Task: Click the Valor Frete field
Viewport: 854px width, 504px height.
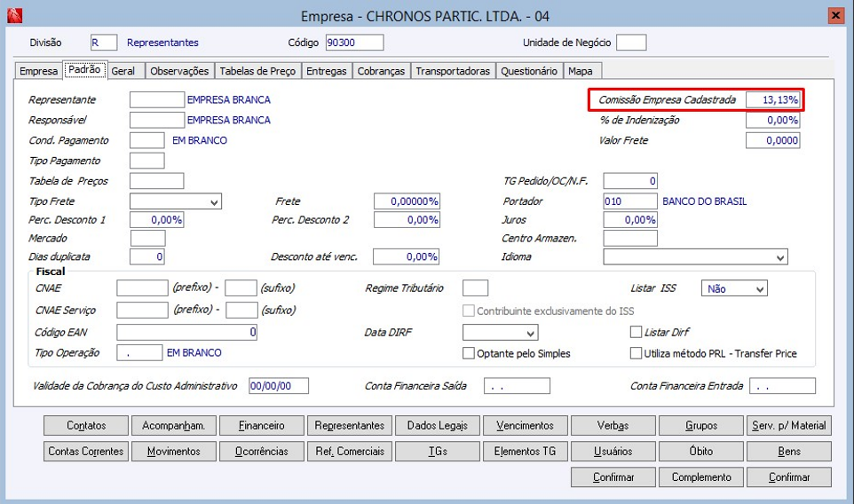Action: (773, 140)
